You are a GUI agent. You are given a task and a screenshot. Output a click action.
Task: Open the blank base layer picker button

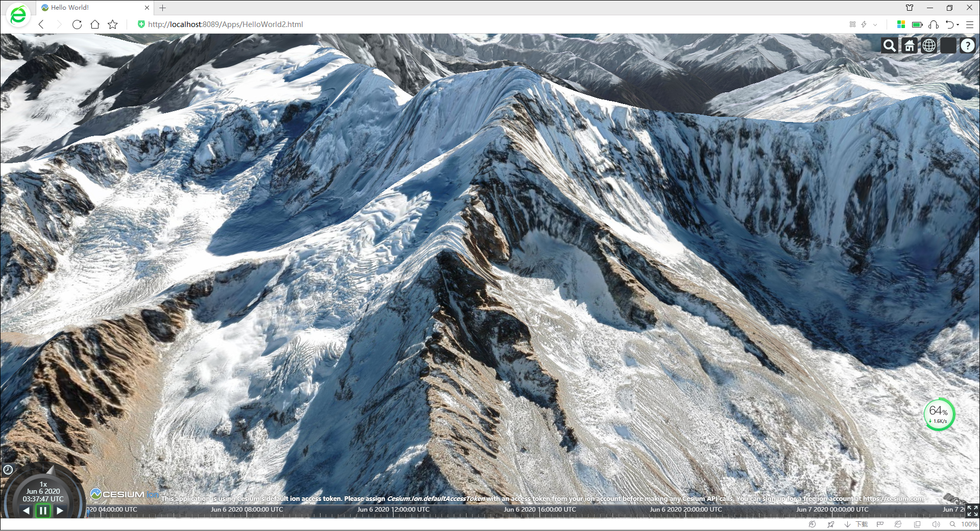[x=948, y=46]
